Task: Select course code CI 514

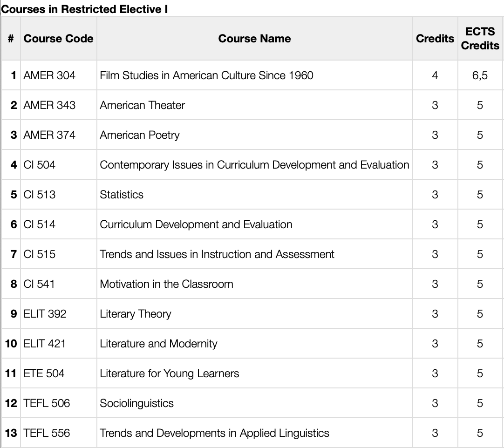Action: pyautogui.click(x=40, y=224)
